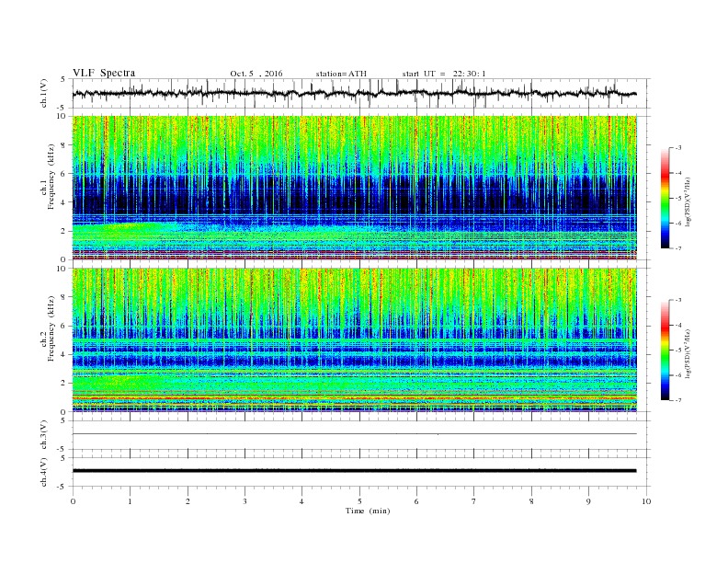Viewport: 728px width, 563px height.
Task: Click the 2 kHz tick on ch.2 spectrogram
Action: pyautogui.click(x=64, y=384)
